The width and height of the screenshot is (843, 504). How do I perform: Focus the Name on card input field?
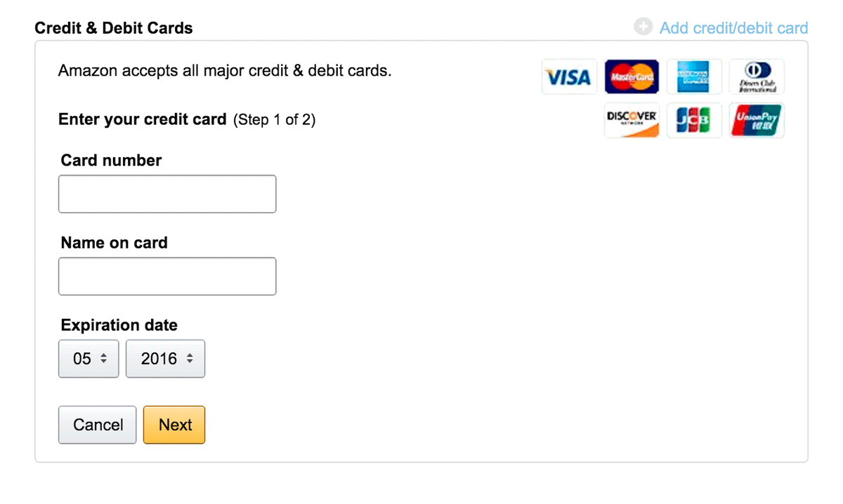(x=167, y=276)
